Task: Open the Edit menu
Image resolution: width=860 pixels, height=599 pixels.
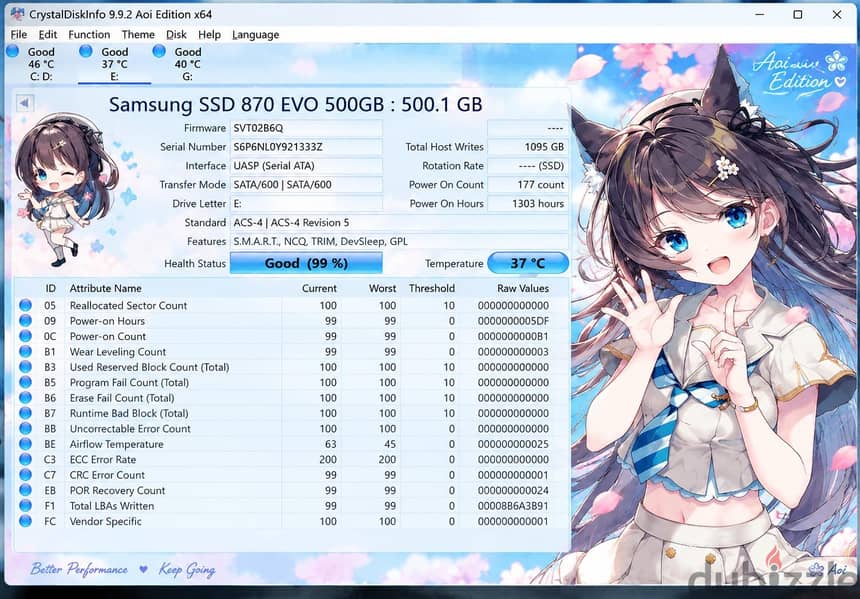Action: (48, 35)
